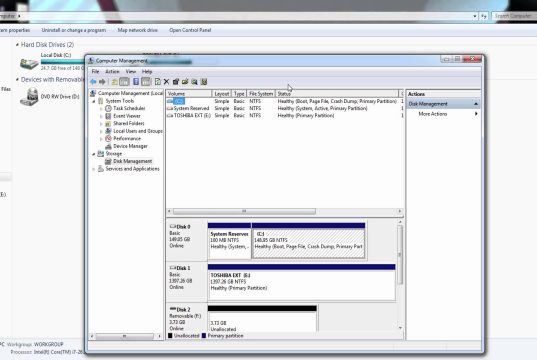This screenshot has height=360, width=537.
Task: Open the File menu
Action: point(95,72)
